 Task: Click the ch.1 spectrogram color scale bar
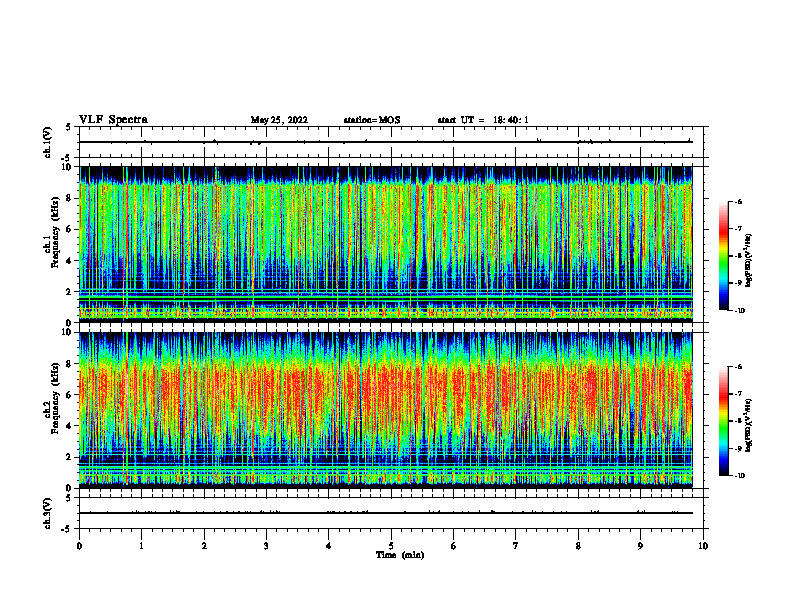[x=724, y=256]
